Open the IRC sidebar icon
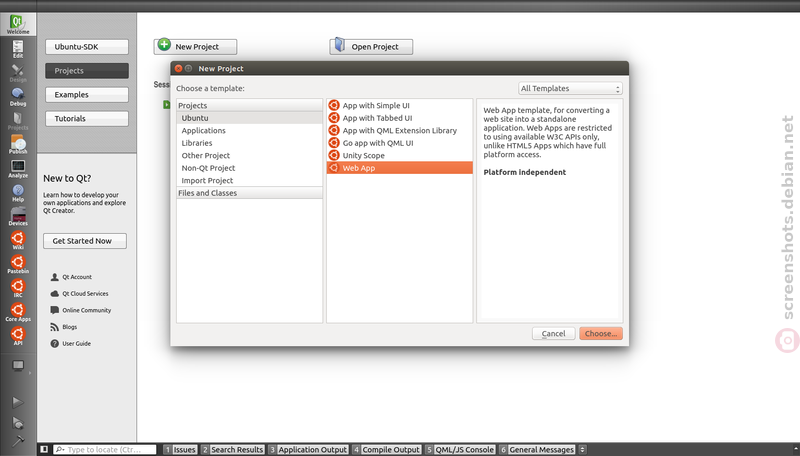This screenshot has width=800, height=456. click(18, 288)
